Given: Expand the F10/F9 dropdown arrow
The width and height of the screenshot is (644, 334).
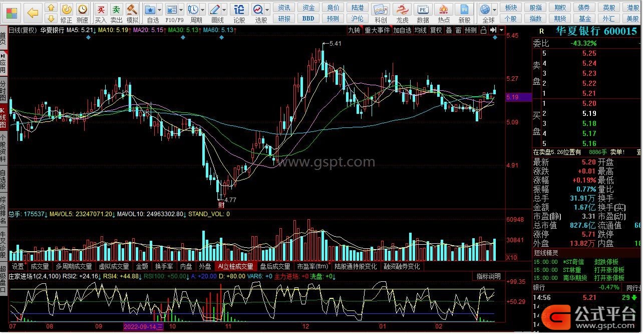Looking at the screenshot, I should pyautogui.click(x=182, y=10).
